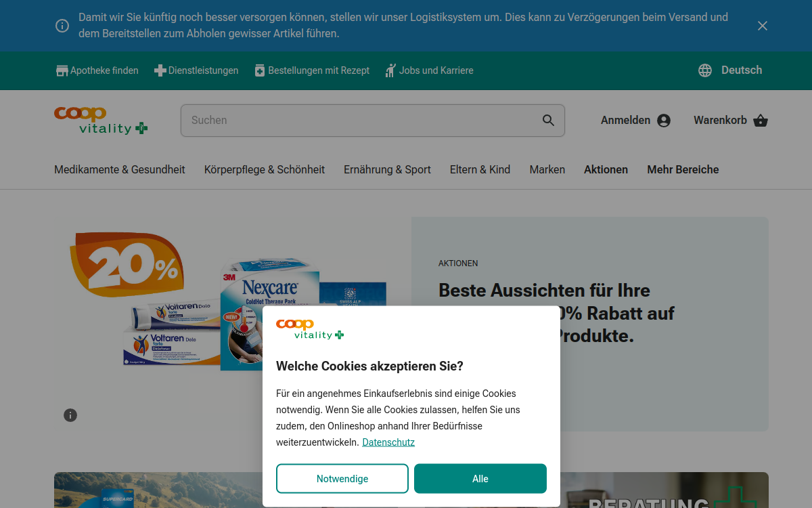Open Mehr Bereiche menu

(683, 170)
